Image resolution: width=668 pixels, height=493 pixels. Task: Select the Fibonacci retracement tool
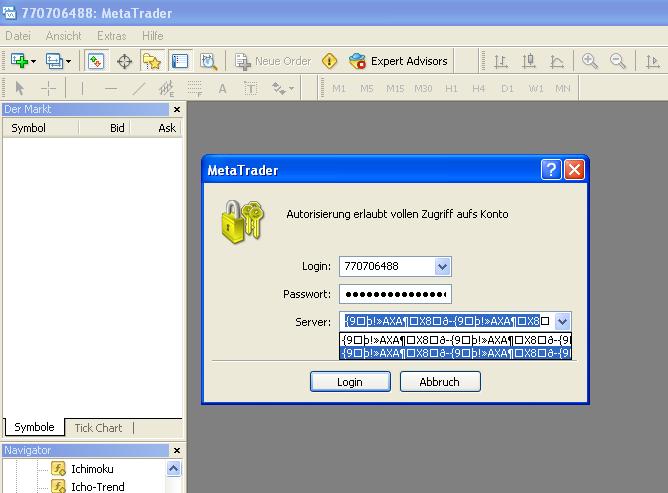(195, 89)
